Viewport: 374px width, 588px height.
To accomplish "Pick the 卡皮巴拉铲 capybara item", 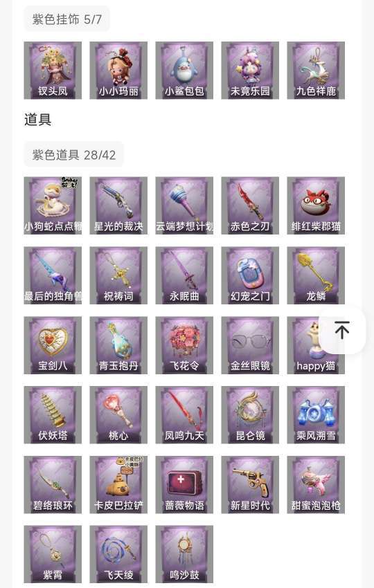I will click(118, 485).
